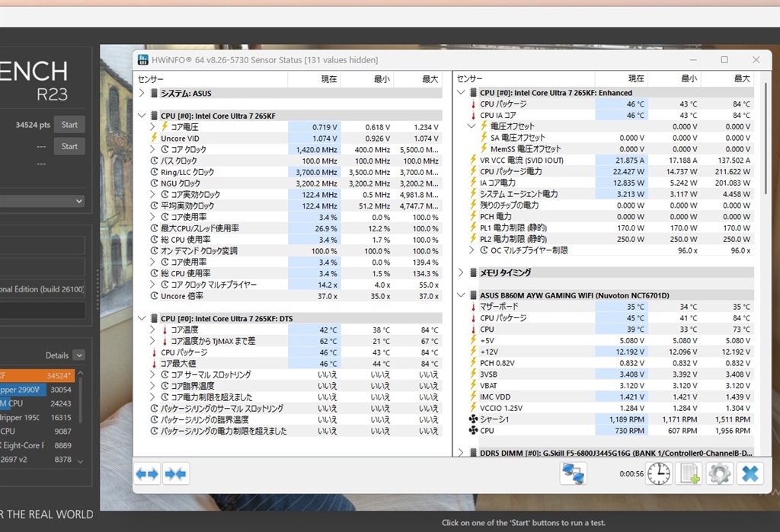The image size is (780, 532).
Task: Select the PL2 電力制限 (静的) row
Action: pyautogui.click(x=611, y=239)
